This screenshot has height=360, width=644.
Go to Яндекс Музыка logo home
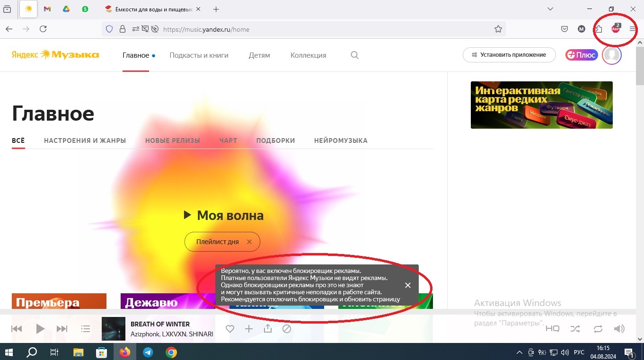click(x=55, y=55)
